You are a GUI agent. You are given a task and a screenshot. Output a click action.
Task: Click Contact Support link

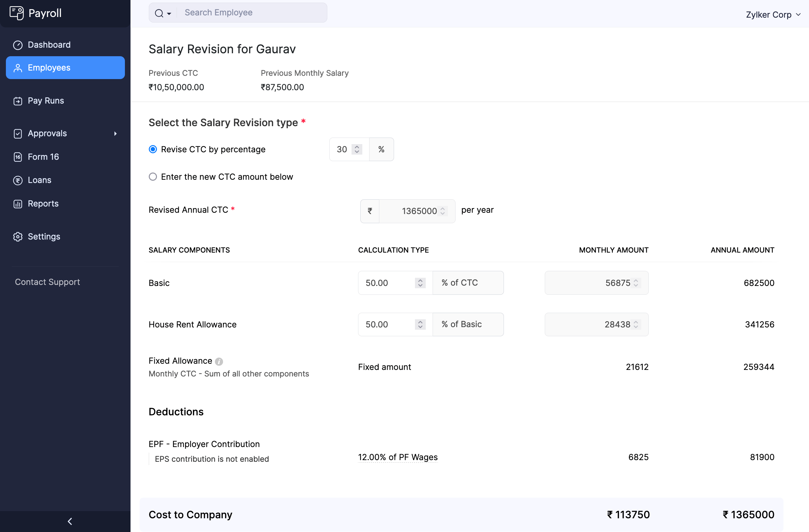pyautogui.click(x=47, y=281)
